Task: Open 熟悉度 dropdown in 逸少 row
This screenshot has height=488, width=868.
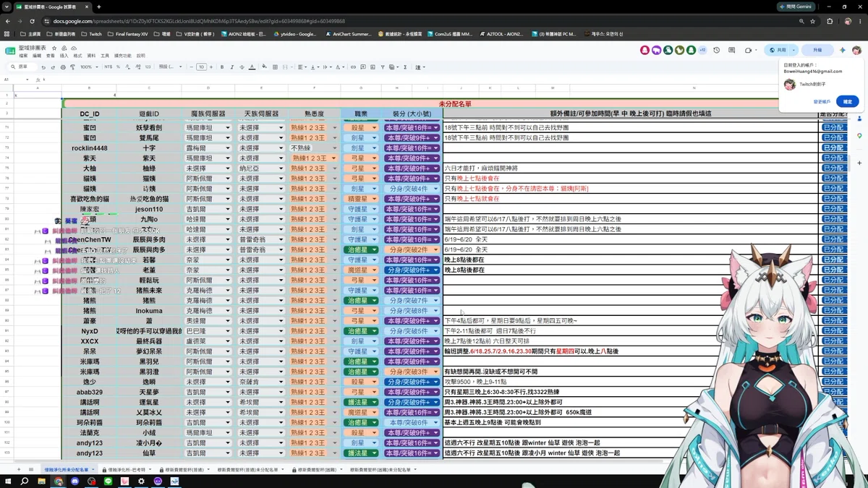Action: (x=335, y=382)
